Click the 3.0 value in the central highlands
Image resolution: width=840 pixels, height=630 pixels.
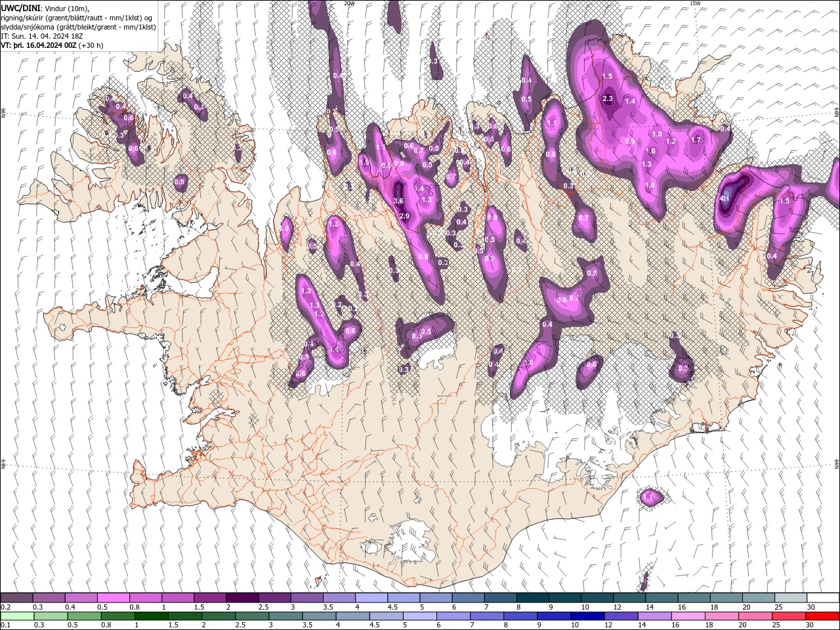coord(528,362)
